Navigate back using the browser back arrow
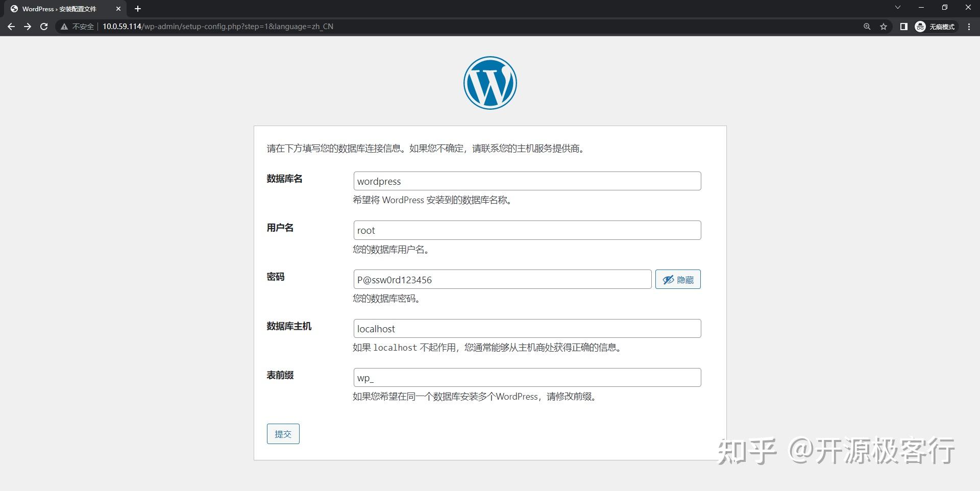The height and width of the screenshot is (491, 980). coord(11,27)
